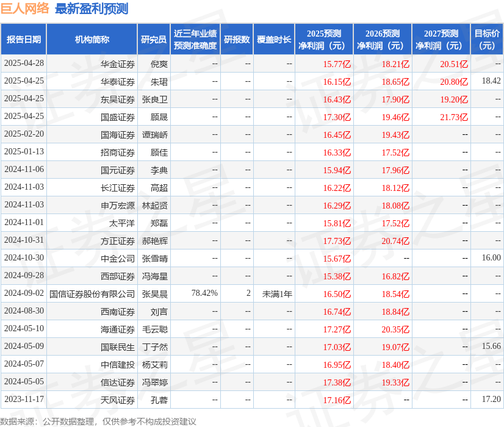Click the date 2025-04-28
504x427 pixels.
click(x=24, y=63)
